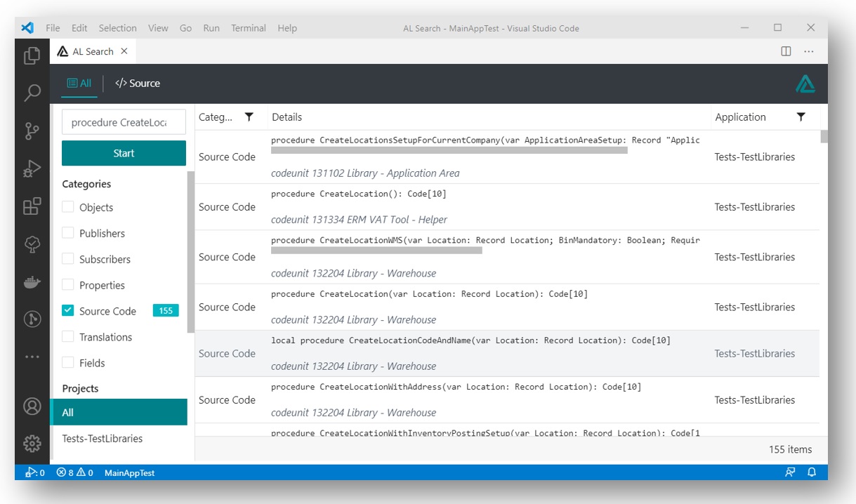Click the categories panel vertical scrollbar
Viewport: 856px width, 504px height.
190,251
